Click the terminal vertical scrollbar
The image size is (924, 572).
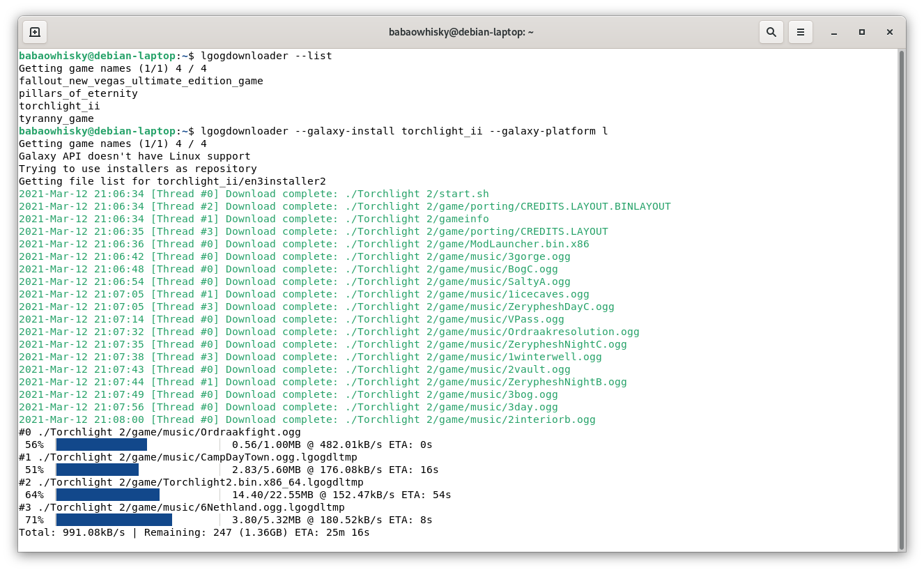tap(902, 300)
